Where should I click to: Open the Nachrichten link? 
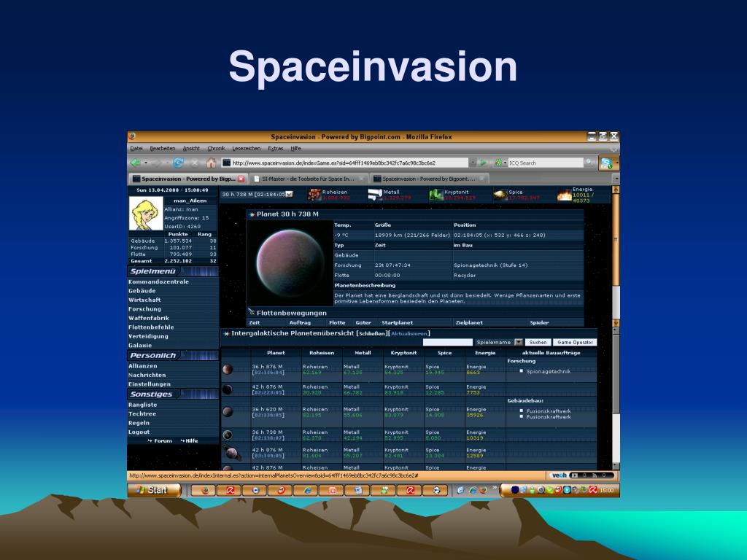[x=147, y=376]
